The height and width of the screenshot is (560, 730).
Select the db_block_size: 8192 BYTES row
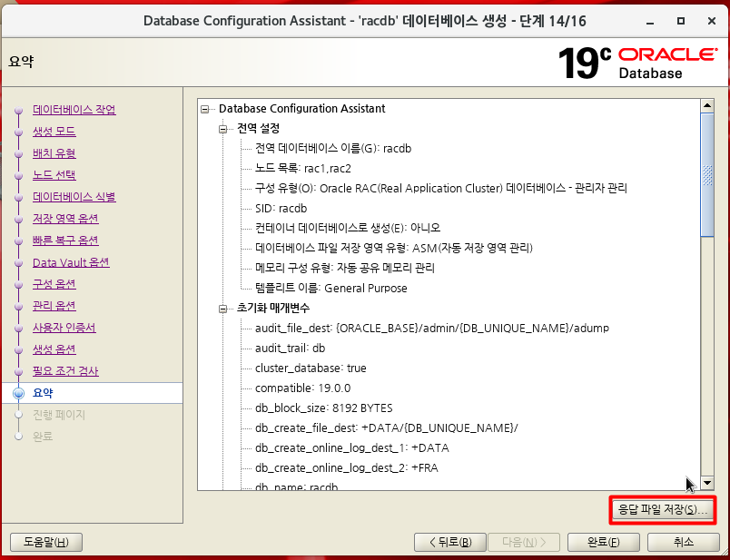tap(324, 408)
